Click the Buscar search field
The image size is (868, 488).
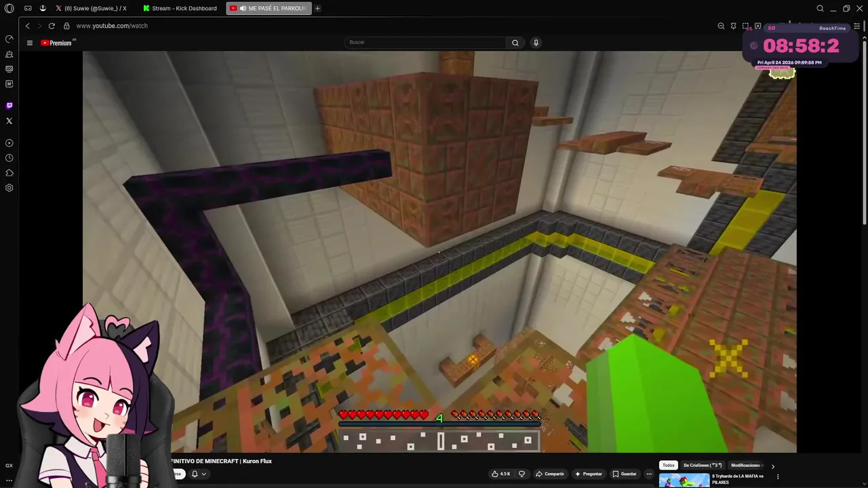click(425, 42)
